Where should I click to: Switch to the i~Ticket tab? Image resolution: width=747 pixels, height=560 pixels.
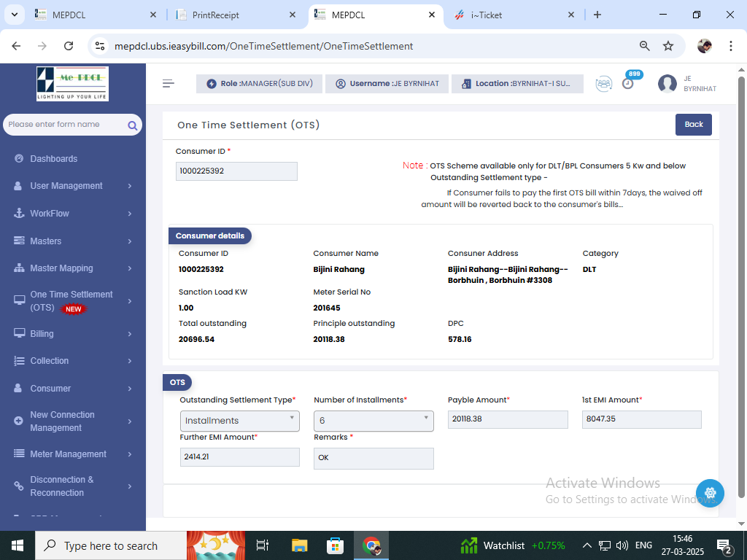click(x=514, y=15)
